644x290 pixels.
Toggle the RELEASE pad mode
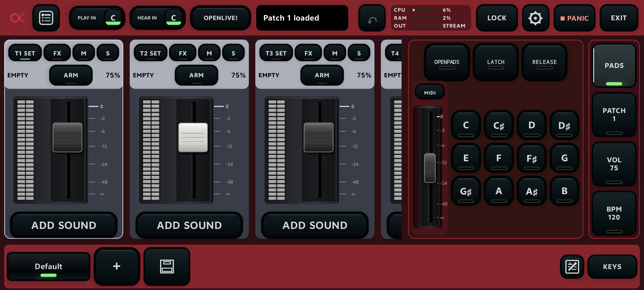[x=544, y=62]
